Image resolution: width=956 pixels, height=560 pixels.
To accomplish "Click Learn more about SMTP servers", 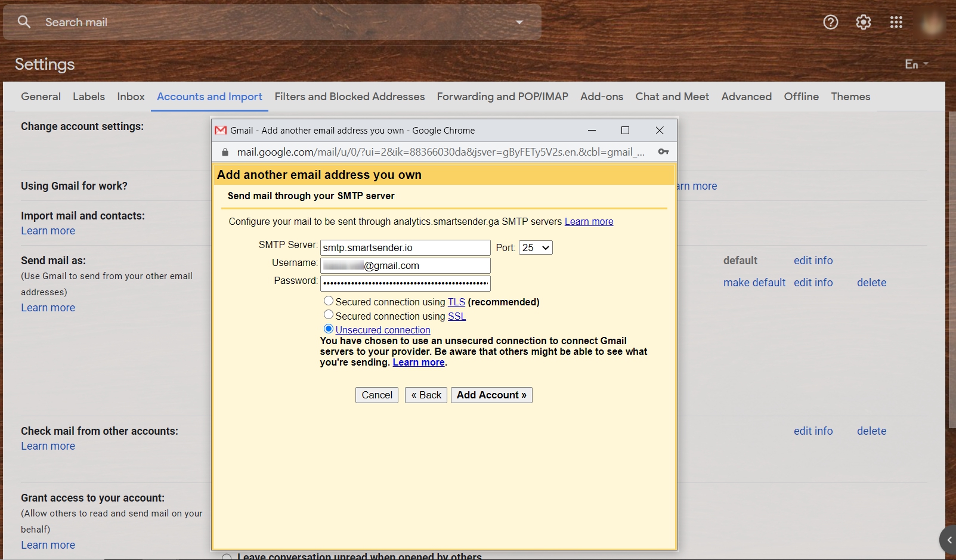I will [589, 222].
